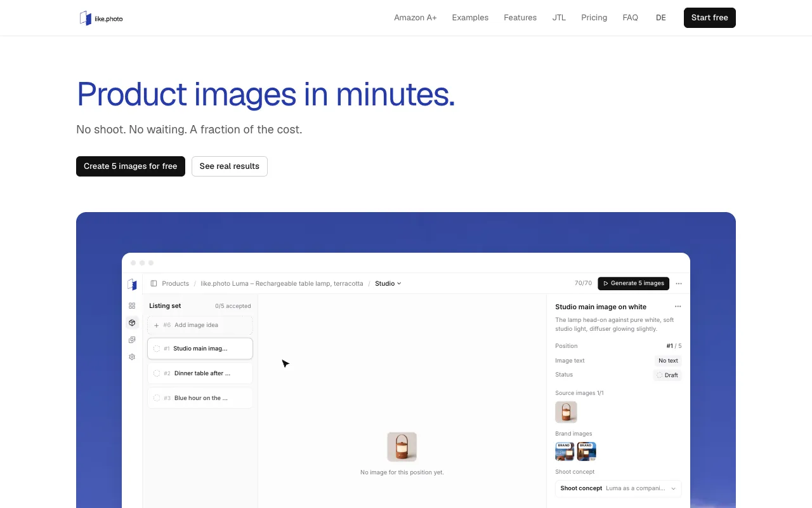812x508 pixels.
Task: Switch language via the DE toggle
Action: pos(661,18)
